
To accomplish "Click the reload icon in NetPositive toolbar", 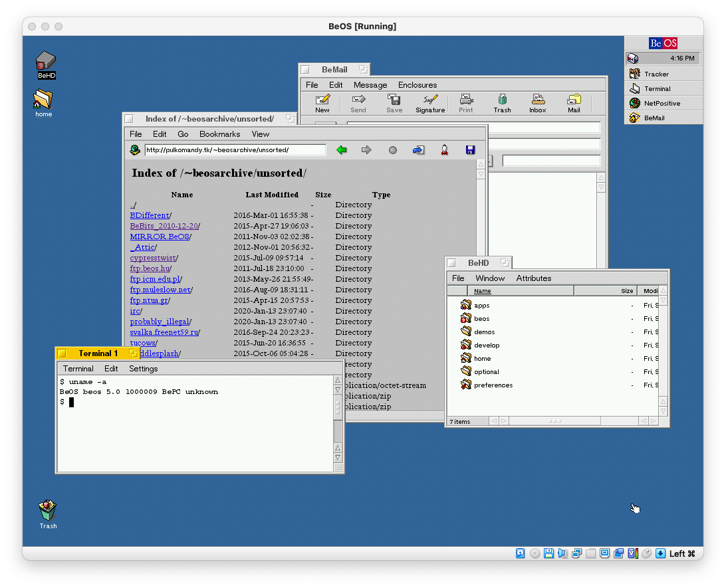I will 419,150.
